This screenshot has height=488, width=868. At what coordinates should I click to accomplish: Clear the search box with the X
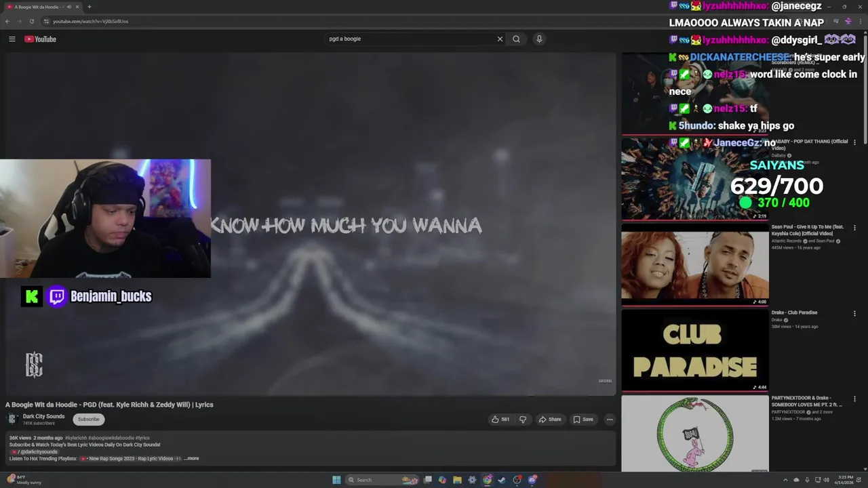(500, 39)
